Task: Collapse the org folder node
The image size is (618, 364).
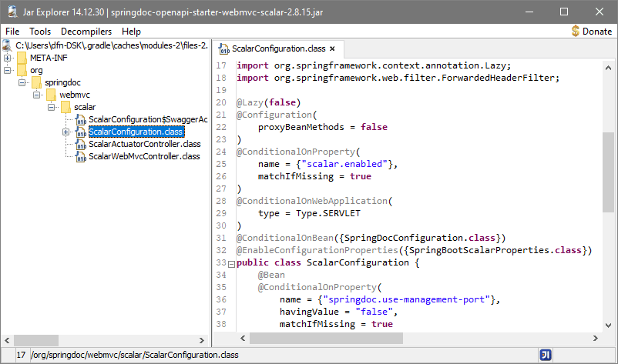Action: click(7, 70)
